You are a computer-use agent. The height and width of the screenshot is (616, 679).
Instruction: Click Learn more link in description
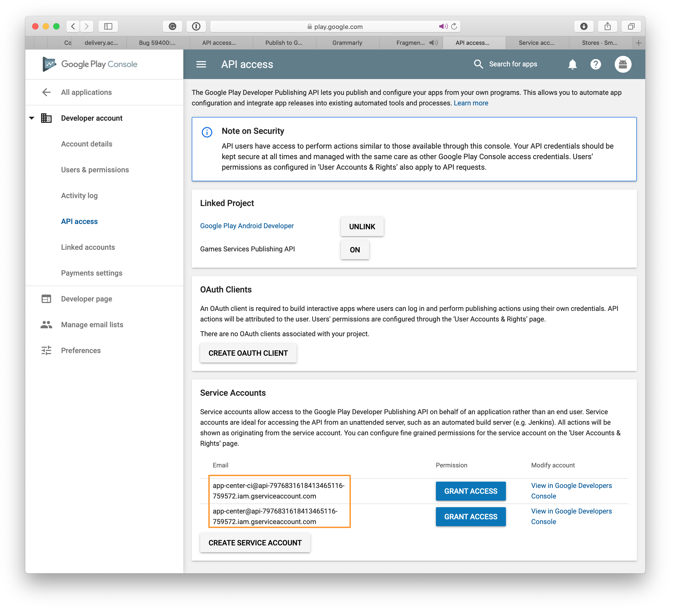coord(471,103)
